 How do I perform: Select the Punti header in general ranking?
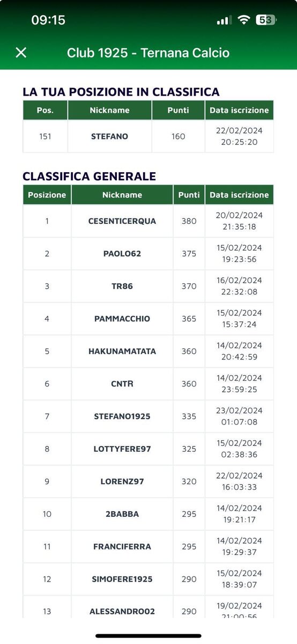[189, 195]
